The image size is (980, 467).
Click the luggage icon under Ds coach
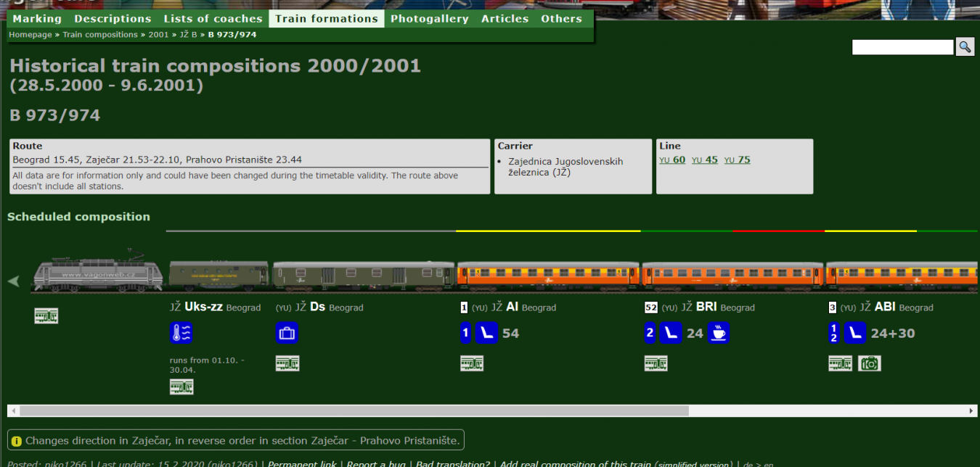tap(287, 333)
